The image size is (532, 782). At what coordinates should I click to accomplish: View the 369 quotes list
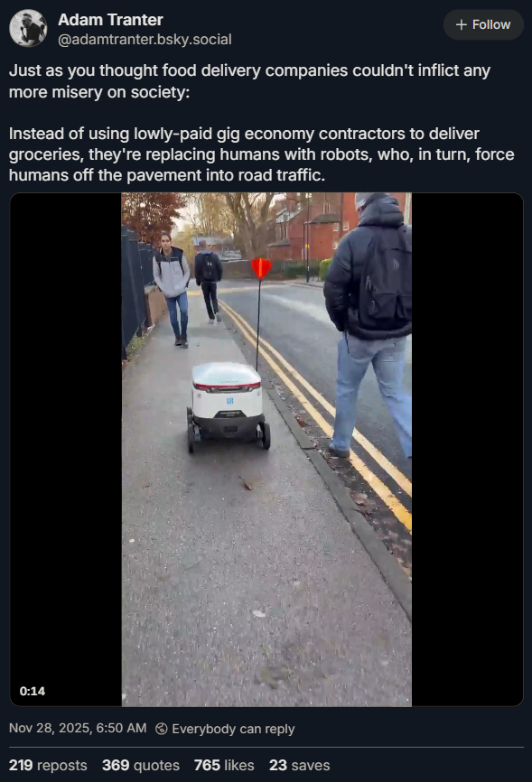[x=141, y=765]
